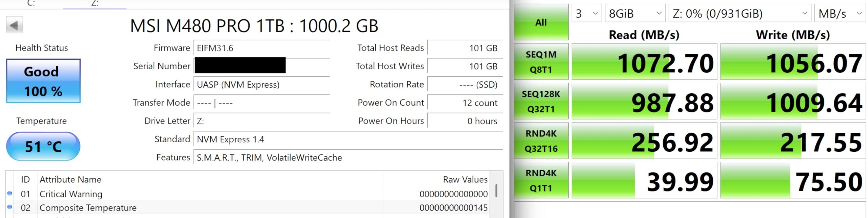Click the blue status dot for Critical Warning
Image resolution: width=868 pixels, height=218 pixels.
(x=9, y=194)
